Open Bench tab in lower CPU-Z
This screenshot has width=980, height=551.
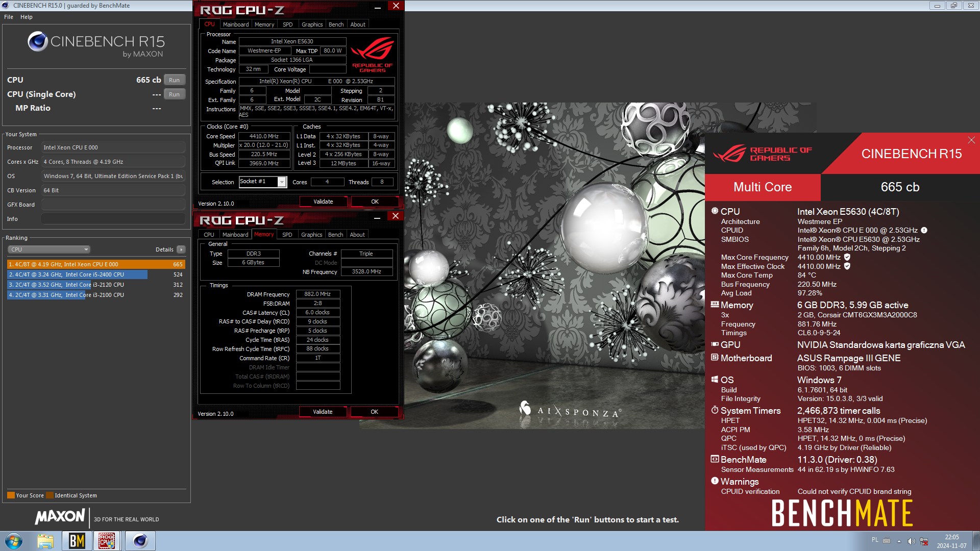pos(335,235)
